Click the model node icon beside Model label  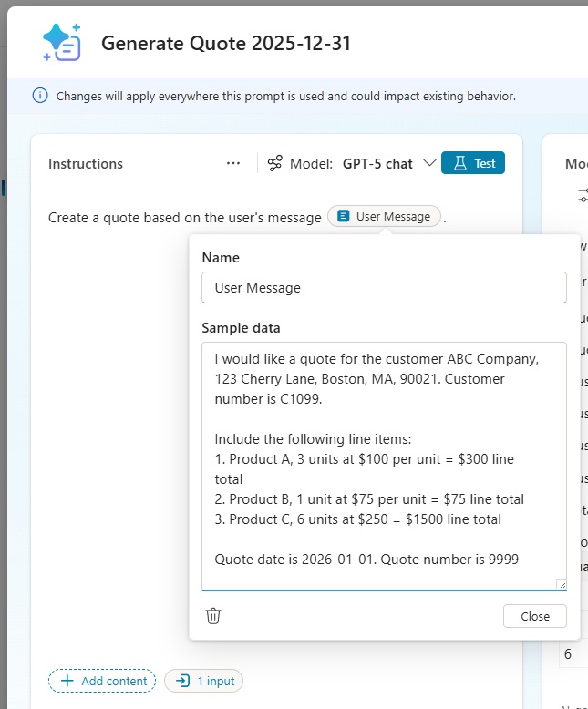pos(274,164)
